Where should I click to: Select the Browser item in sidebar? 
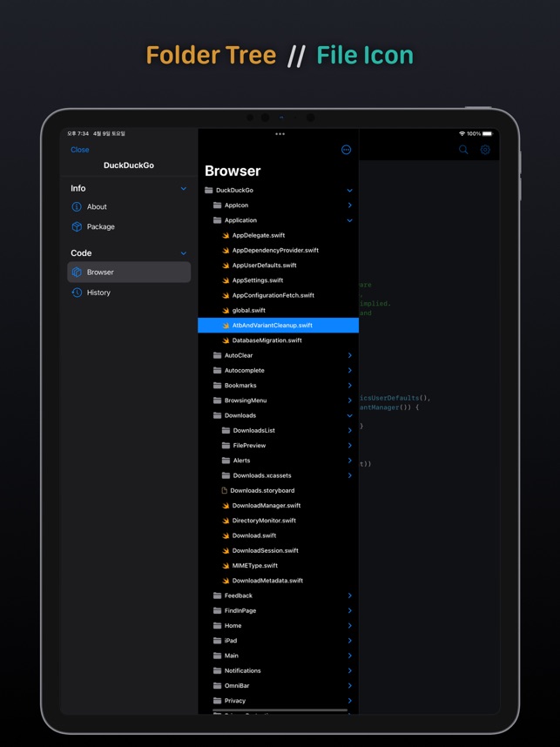point(129,272)
